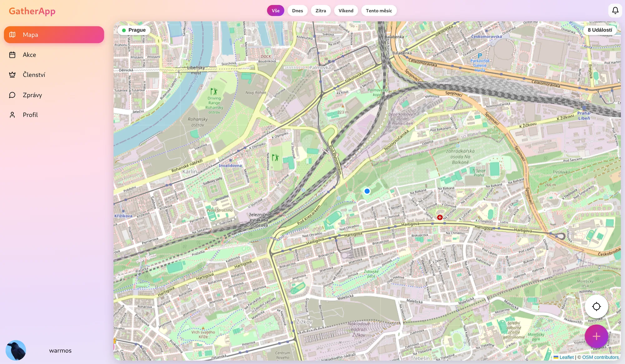The image size is (625, 364).
Task: Click the Palmovka station label
Action: [x=320, y=67]
